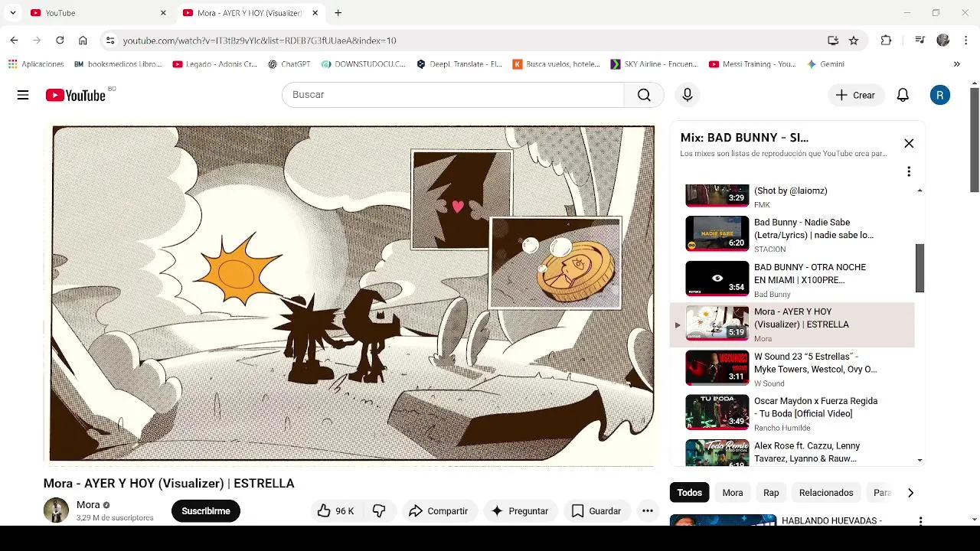Open Messi Training bookmark
Viewport: 980px width, 551px height.
[753, 64]
